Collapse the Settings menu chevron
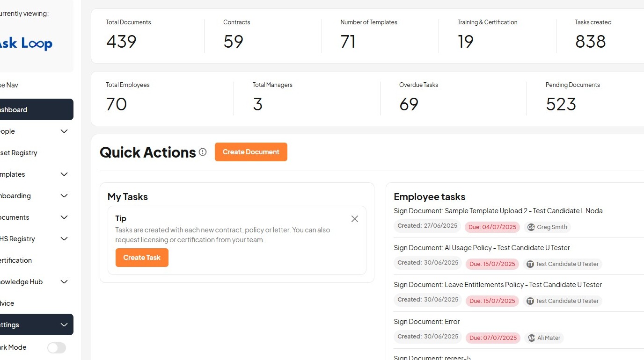This screenshot has width=644, height=360. point(64,325)
